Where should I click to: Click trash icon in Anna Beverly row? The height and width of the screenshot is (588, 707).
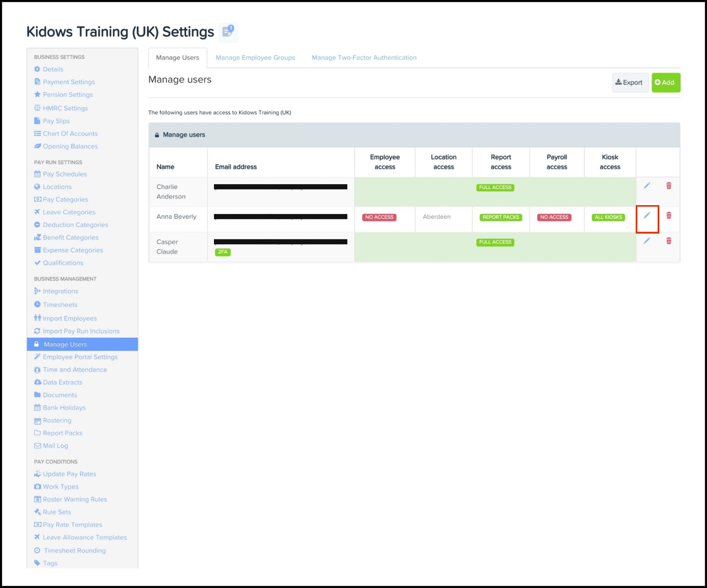(x=669, y=216)
